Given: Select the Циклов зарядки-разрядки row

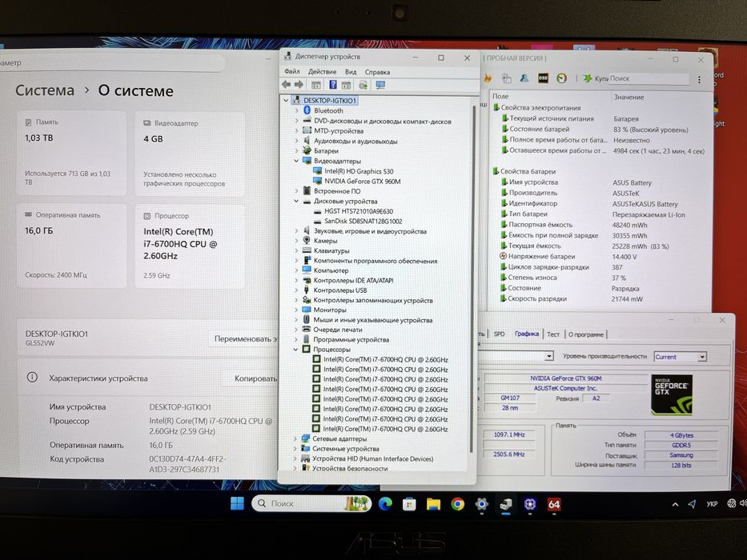Looking at the screenshot, I should click(x=604, y=267).
